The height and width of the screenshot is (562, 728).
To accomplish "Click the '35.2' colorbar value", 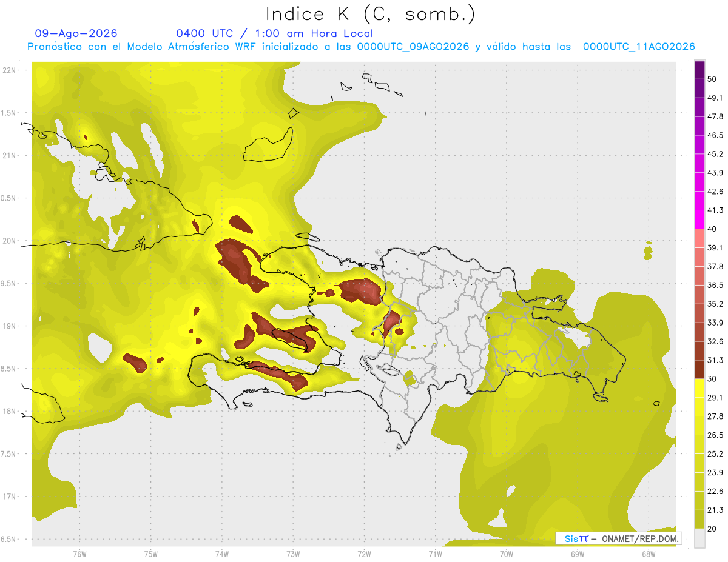I will click(715, 304).
